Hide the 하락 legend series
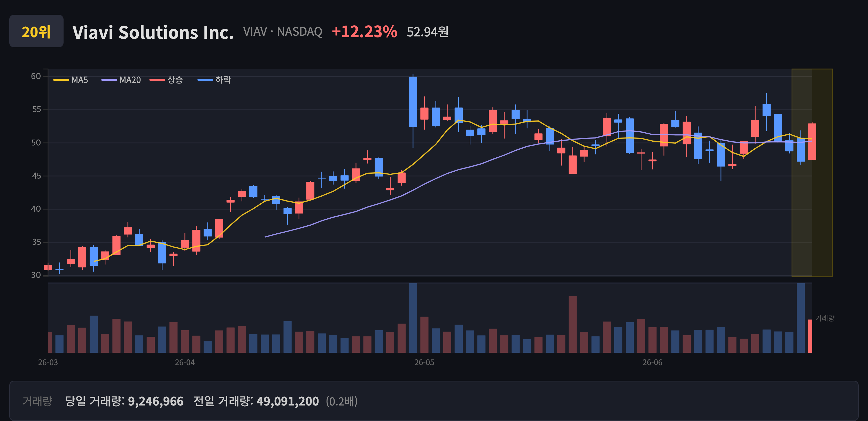868x421 pixels. (x=214, y=80)
